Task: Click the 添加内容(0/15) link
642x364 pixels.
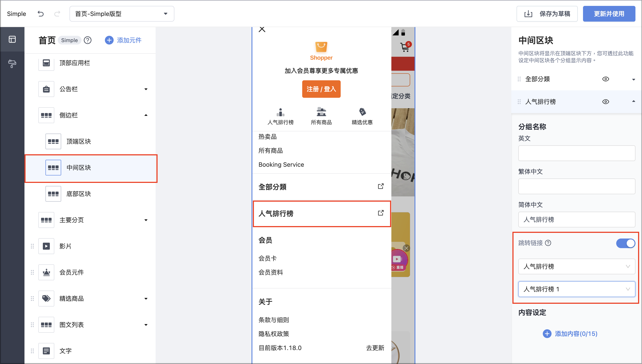Action: tap(570, 334)
